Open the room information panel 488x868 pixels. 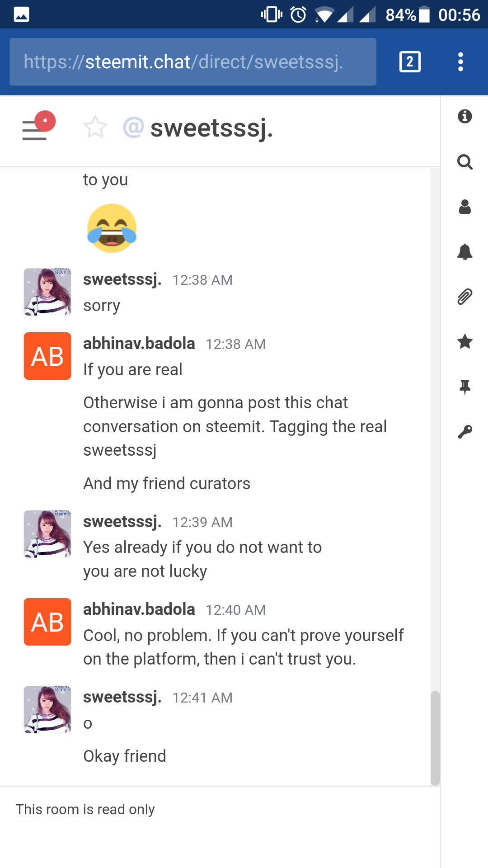(x=465, y=117)
